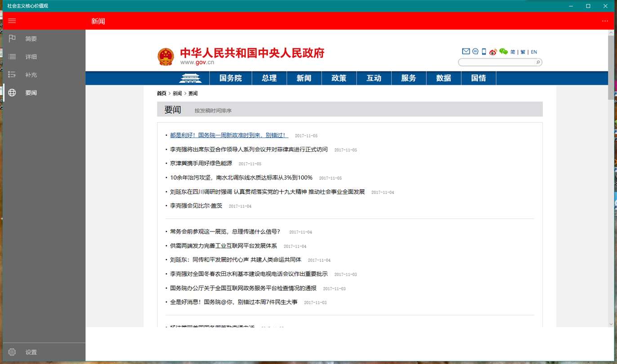The width and height of the screenshot is (617, 364).
Task: Click the 中华人民共和国中央人民政府 title
Action: [x=252, y=53]
